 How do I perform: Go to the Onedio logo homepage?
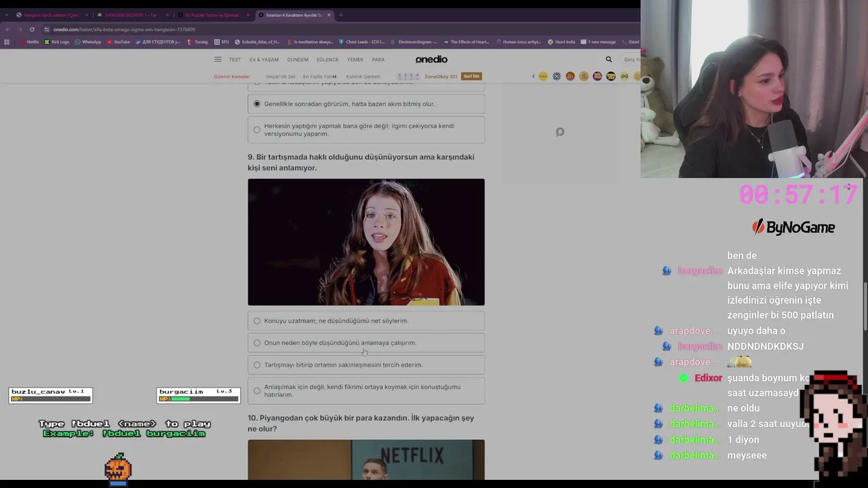tap(431, 60)
